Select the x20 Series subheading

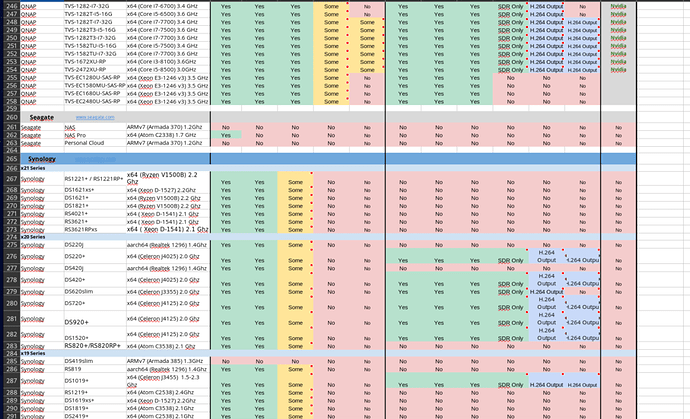click(33, 237)
